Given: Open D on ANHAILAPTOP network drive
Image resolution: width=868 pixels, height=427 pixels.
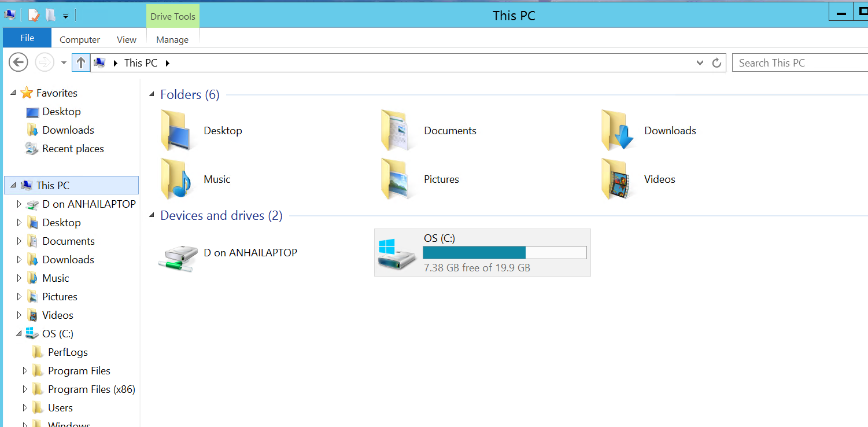Looking at the screenshot, I should tap(178, 255).
